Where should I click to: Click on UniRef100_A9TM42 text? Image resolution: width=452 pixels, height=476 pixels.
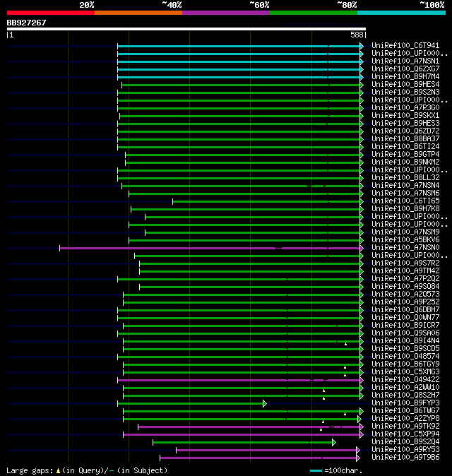tap(405, 270)
